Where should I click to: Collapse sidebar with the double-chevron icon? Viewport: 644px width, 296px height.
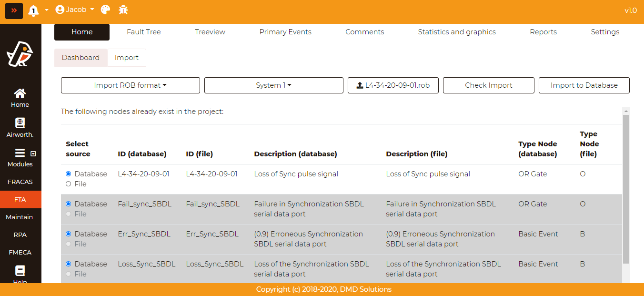pos(14,10)
